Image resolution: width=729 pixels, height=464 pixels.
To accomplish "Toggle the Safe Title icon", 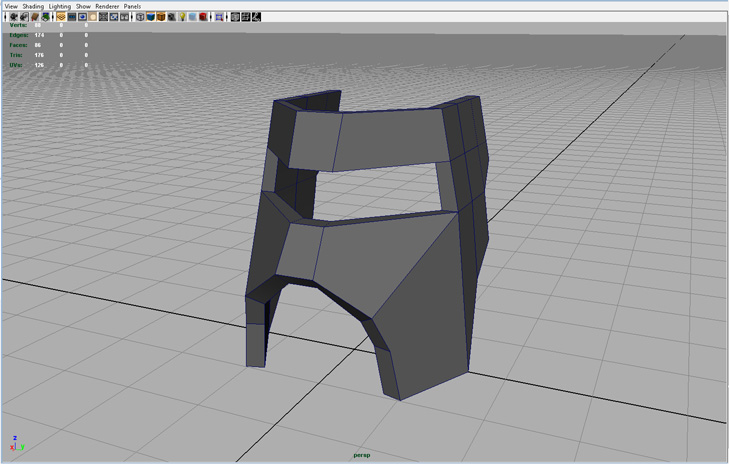I will tap(125, 17).
